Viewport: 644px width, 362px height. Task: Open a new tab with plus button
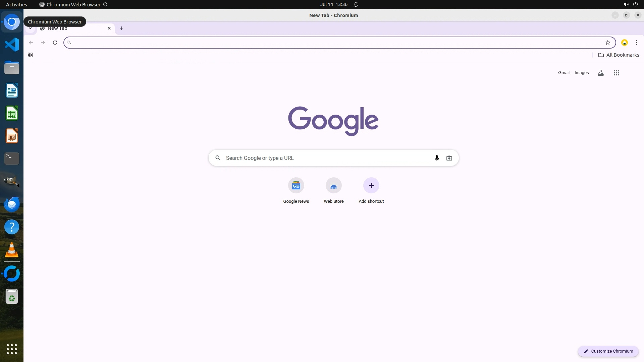click(121, 28)
